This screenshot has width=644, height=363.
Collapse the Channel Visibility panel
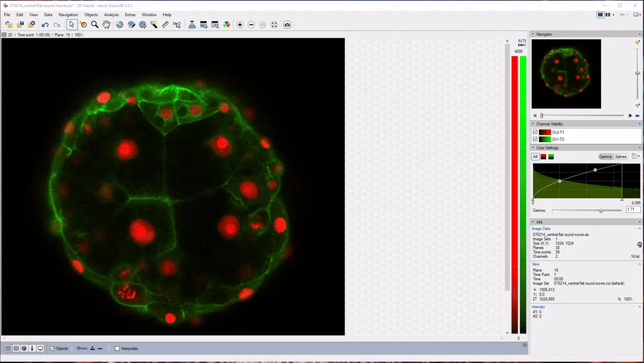point(533,124)
